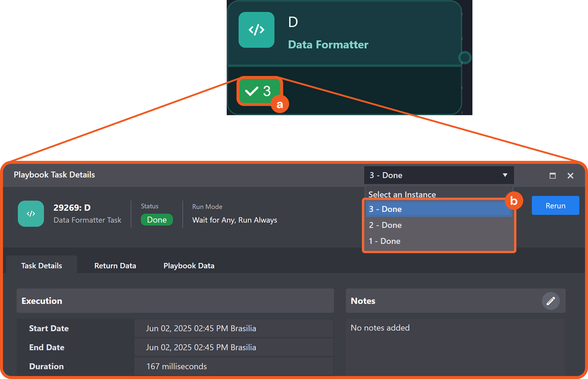This screenshot has width=588, height=379.
Task: Open the instance selector dropdown arrow
Action: (505, 175)
